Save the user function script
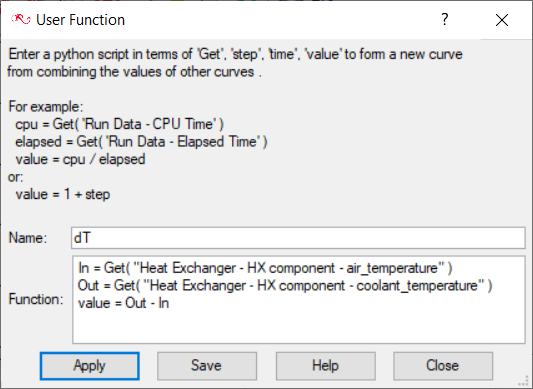 pos(207,366)
